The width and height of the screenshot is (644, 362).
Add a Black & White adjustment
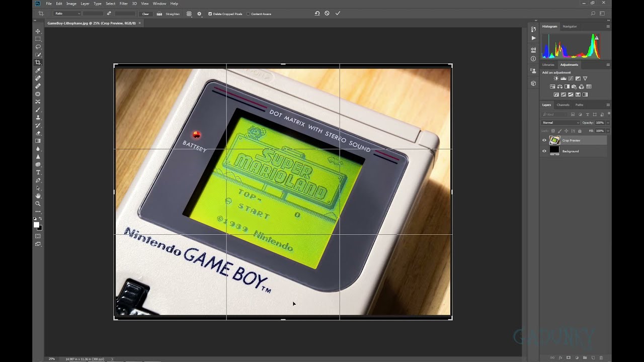(x=567, y=86)
